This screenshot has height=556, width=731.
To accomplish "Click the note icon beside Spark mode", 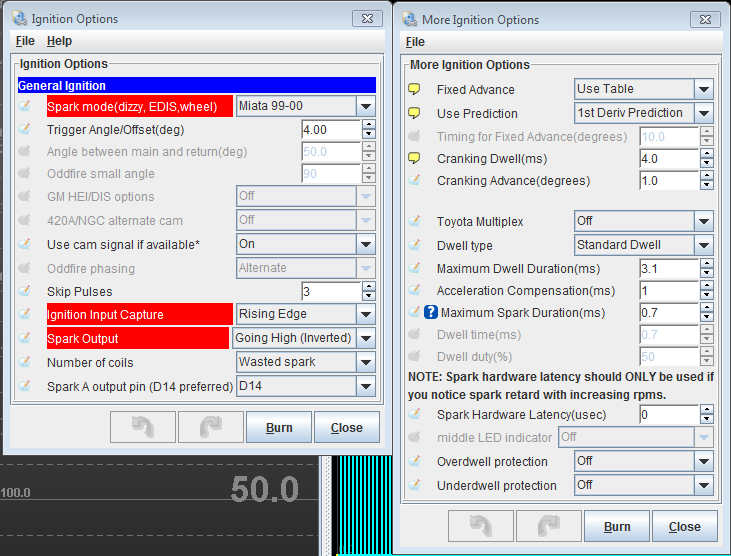I will pos(26,106).
